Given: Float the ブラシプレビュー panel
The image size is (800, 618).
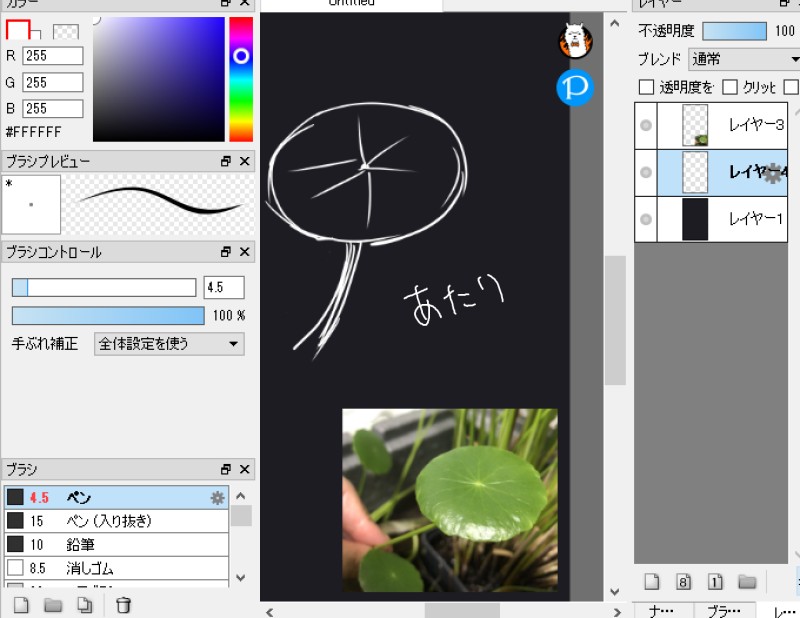Looking at the screenshot, I should tap(226, 161).
